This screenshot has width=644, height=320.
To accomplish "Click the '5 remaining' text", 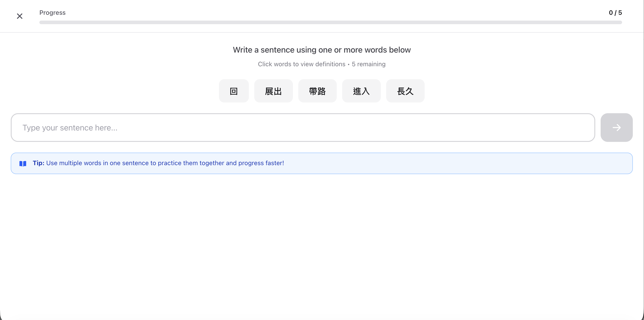I will tap(369, 64).
